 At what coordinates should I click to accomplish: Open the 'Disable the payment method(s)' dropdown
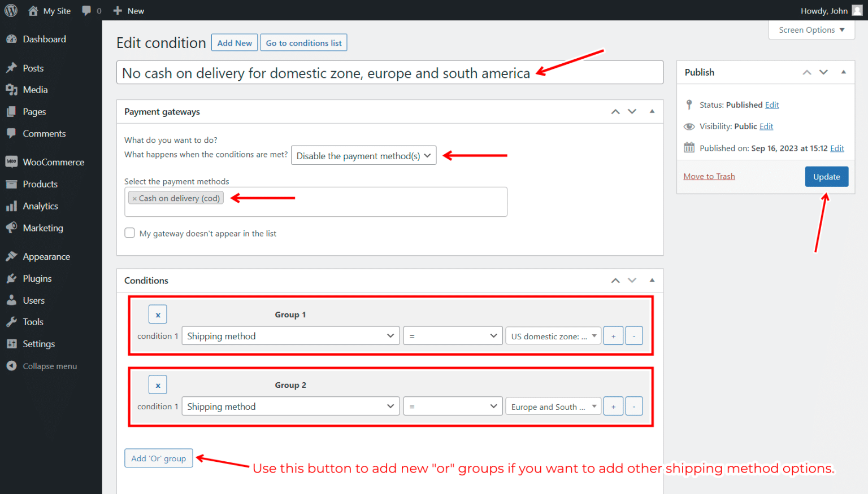click(363, 155)
